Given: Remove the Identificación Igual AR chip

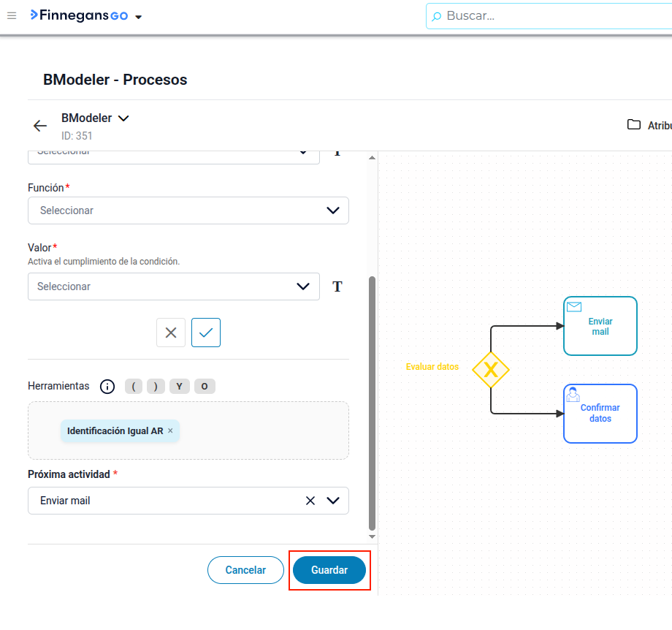Looking at the screenshot, I should 170,430.
